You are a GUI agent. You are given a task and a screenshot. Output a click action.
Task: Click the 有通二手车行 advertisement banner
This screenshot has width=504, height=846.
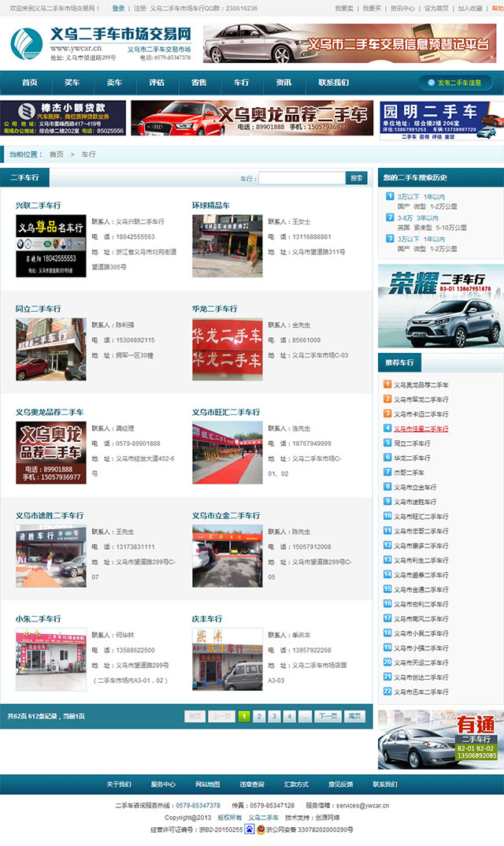pyautogui.click(x=440, y=739)
